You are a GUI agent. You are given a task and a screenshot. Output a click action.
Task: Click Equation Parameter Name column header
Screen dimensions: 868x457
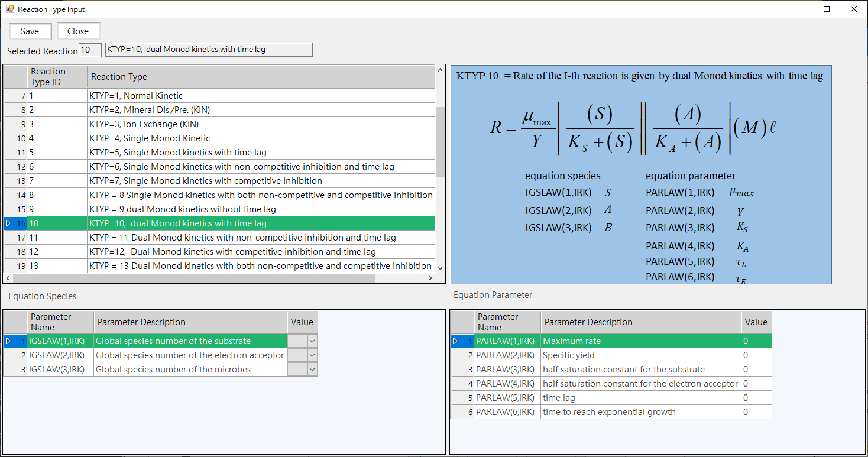pos(507,322)
